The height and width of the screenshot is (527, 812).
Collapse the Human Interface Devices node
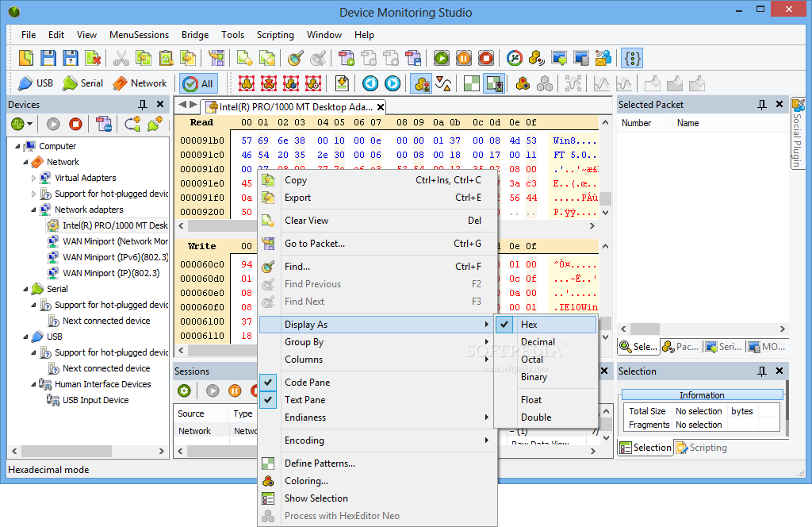(34, 384)
